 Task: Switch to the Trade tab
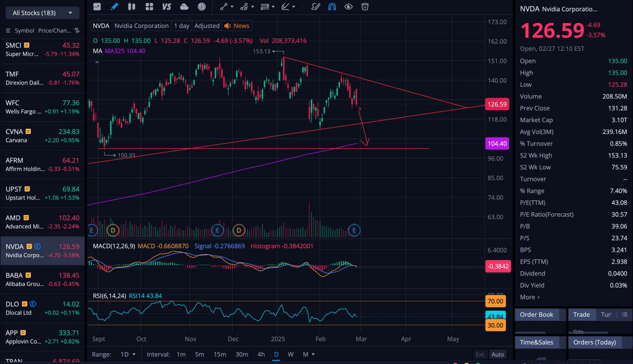coord(581,315)
